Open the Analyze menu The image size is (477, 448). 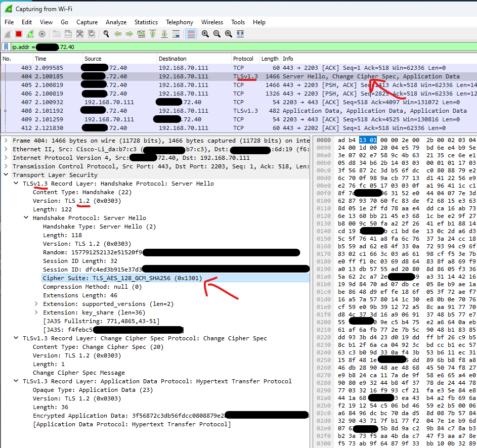pos(116,22)
